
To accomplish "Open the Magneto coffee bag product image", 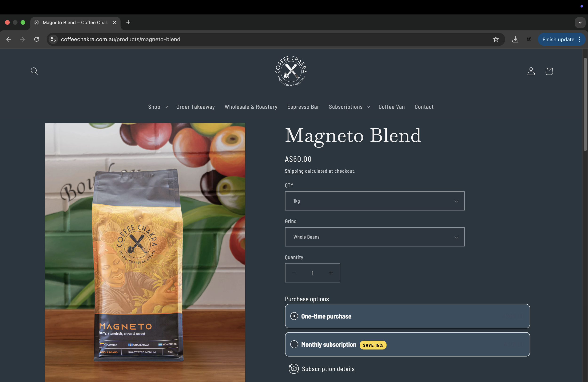I will click(x=145, y=252).
